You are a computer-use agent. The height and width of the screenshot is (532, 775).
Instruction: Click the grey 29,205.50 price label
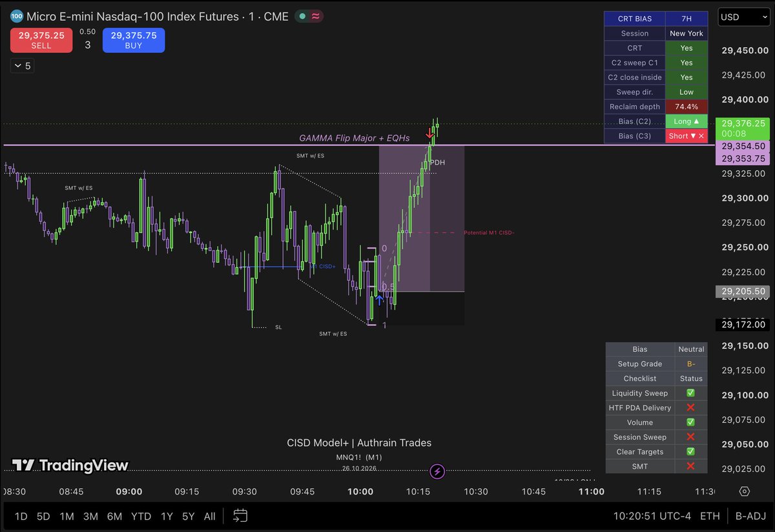[743, 291]
